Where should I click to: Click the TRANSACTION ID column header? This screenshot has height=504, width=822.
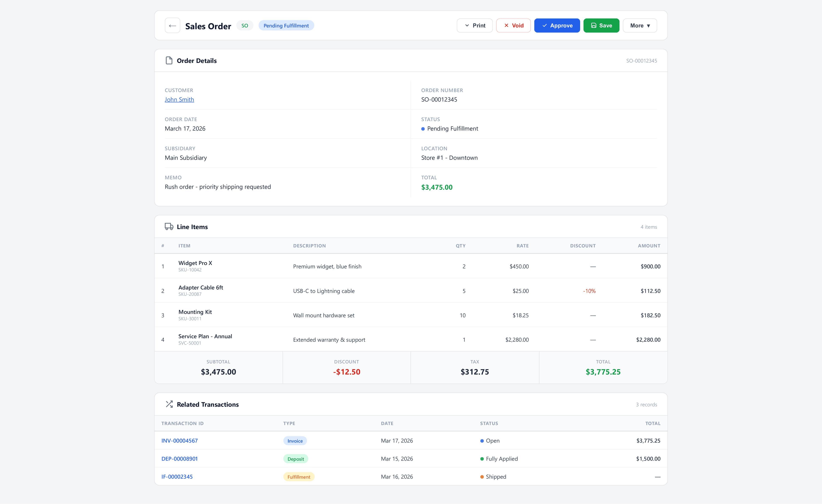182,423
